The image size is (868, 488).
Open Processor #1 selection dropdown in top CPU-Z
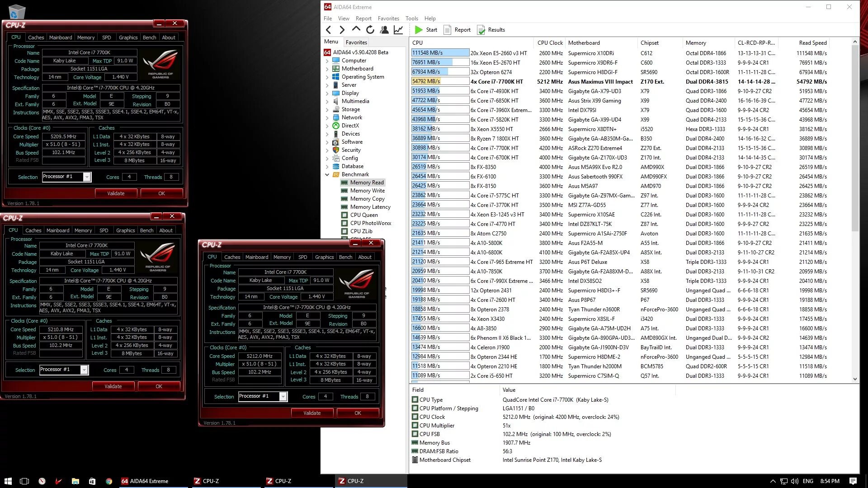click(86, 177)
